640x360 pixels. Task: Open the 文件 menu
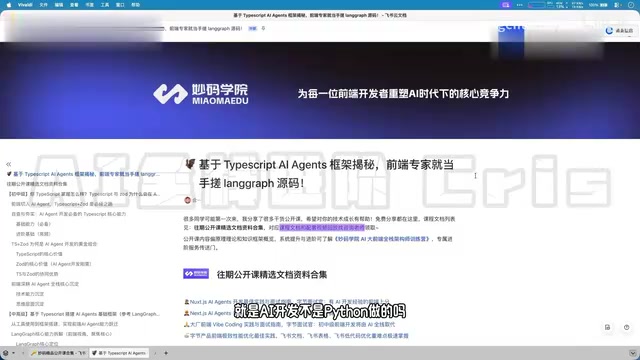click(x=43, y=5)
